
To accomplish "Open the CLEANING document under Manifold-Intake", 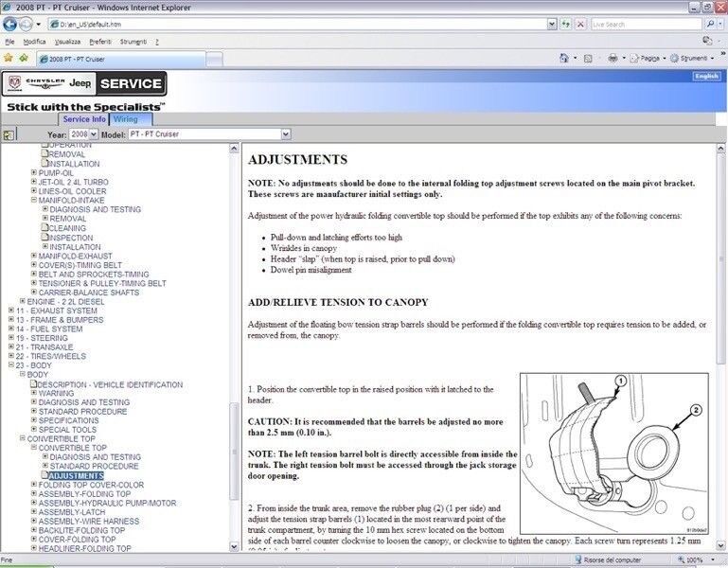I will coord(66,228).
